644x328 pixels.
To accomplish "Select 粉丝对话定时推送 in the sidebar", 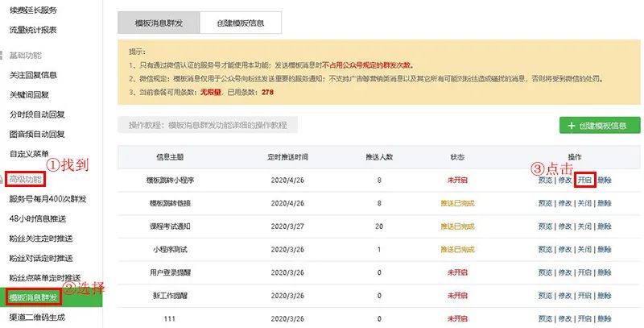I will click(41, 258).
